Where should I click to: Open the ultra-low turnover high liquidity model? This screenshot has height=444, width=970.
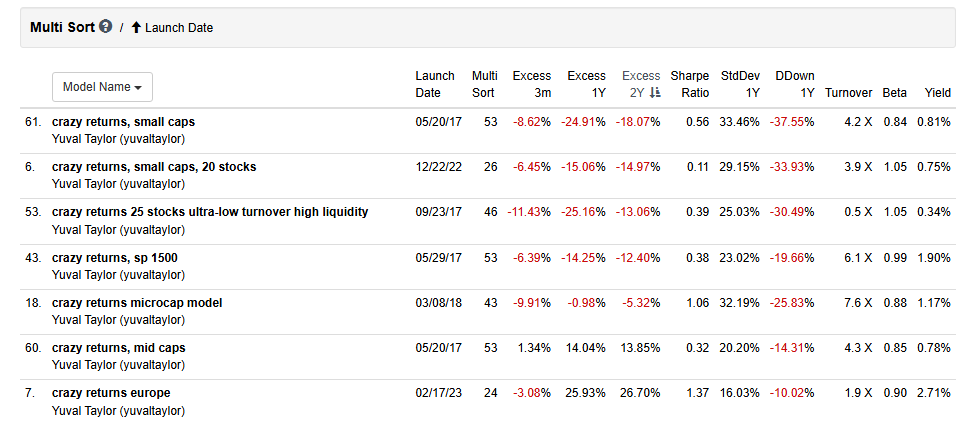(x=210, y=212)
